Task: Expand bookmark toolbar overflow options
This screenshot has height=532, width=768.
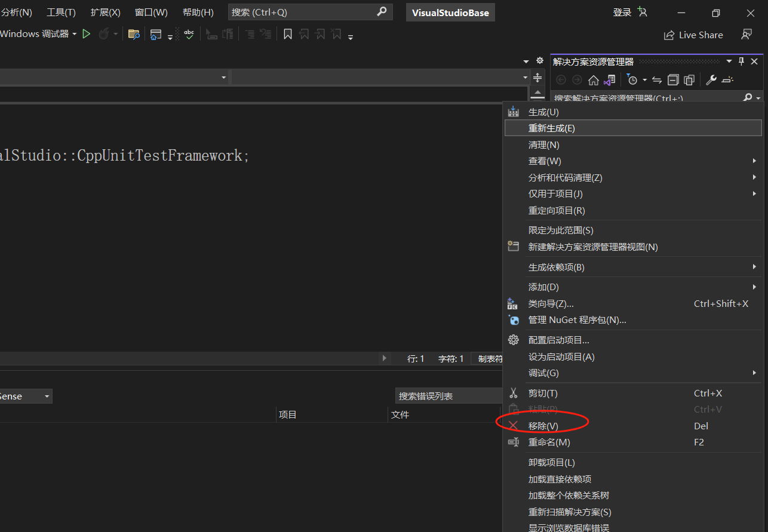Action: [351, 36]
